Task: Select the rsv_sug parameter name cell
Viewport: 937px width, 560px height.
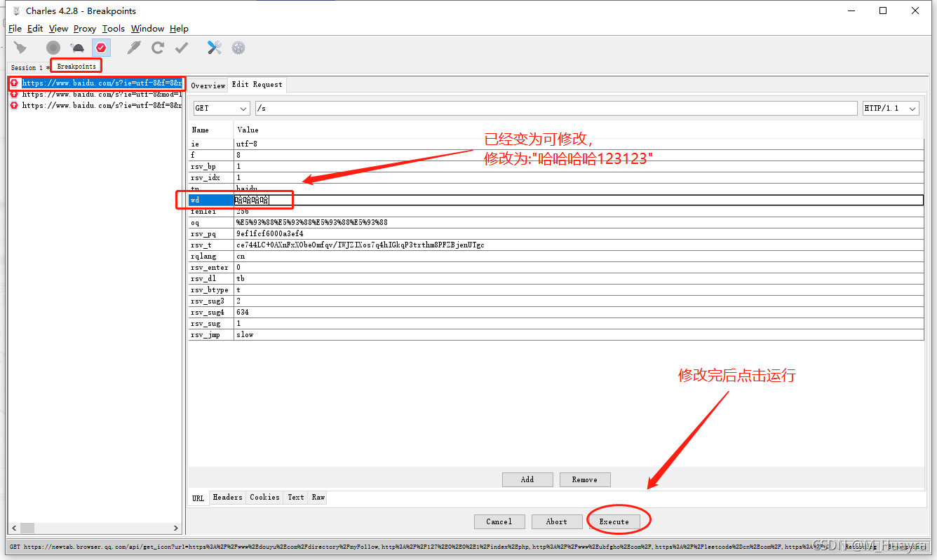Action: [x=211, y=324]
